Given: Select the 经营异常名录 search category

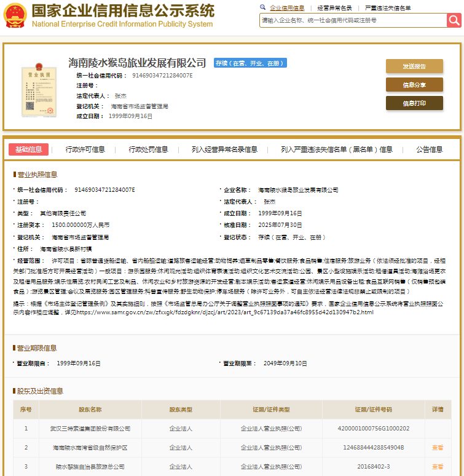Looking at the screenshot, I should [334, 8].
